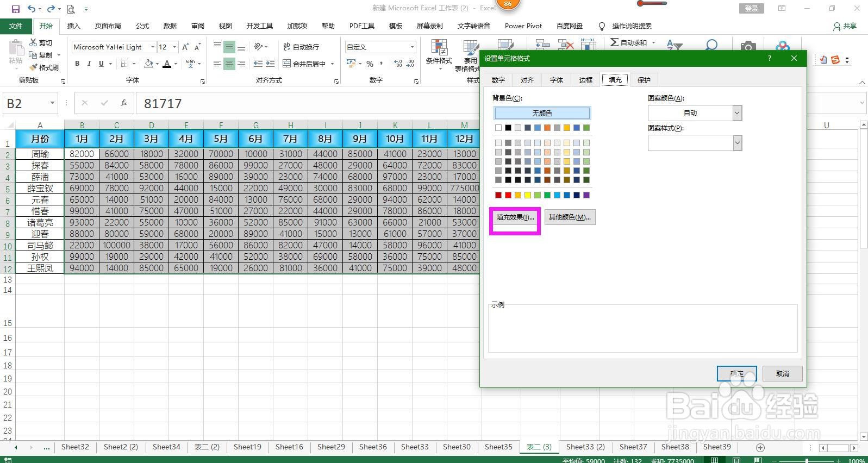
Task: Open the 公式 ribbon tab
Action: click(142, 26)
